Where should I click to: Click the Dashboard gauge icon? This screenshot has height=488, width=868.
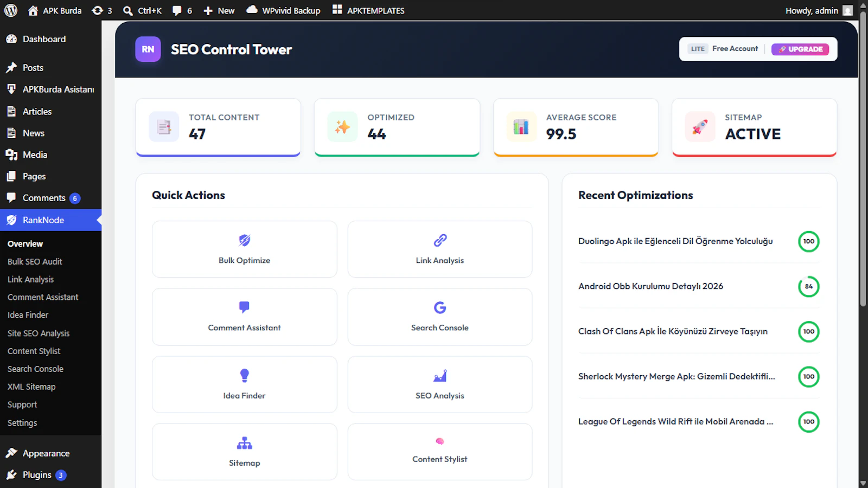click(x=11, y=39)
